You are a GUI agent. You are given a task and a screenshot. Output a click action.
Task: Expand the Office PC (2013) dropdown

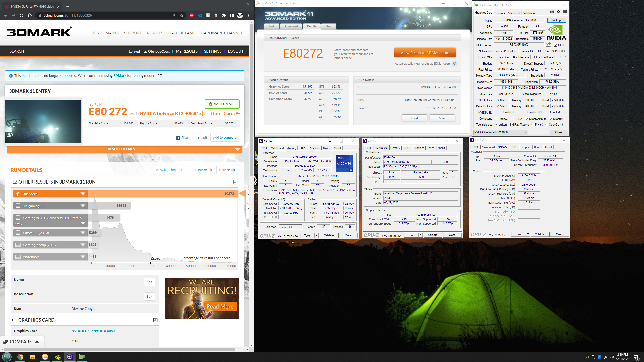[x=83, y=233]
